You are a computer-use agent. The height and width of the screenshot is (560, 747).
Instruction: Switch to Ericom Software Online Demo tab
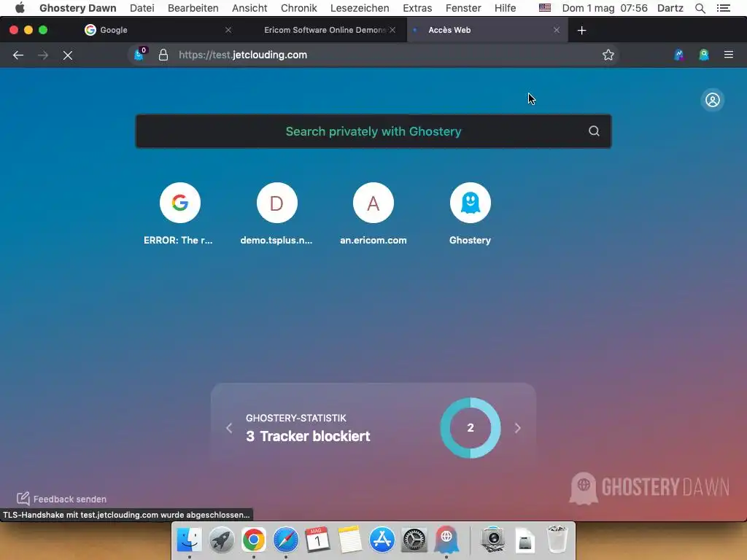[x=325, y=30]
